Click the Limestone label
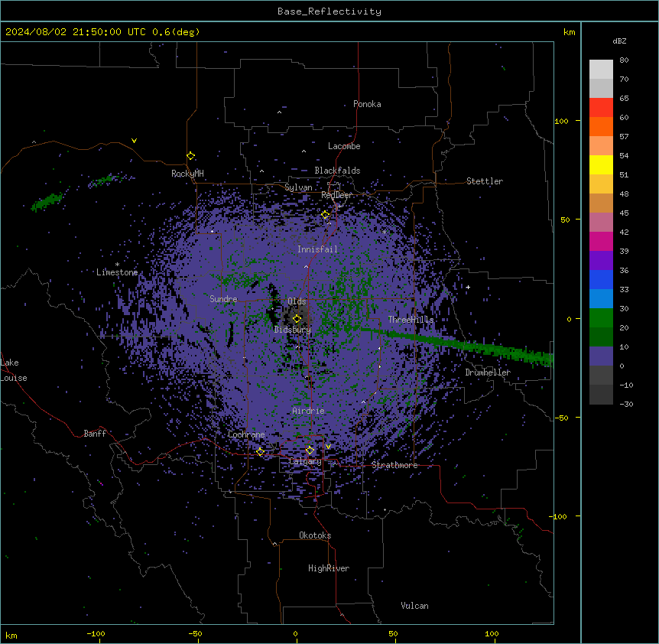The image size is (659, 644). pos(117,272)
